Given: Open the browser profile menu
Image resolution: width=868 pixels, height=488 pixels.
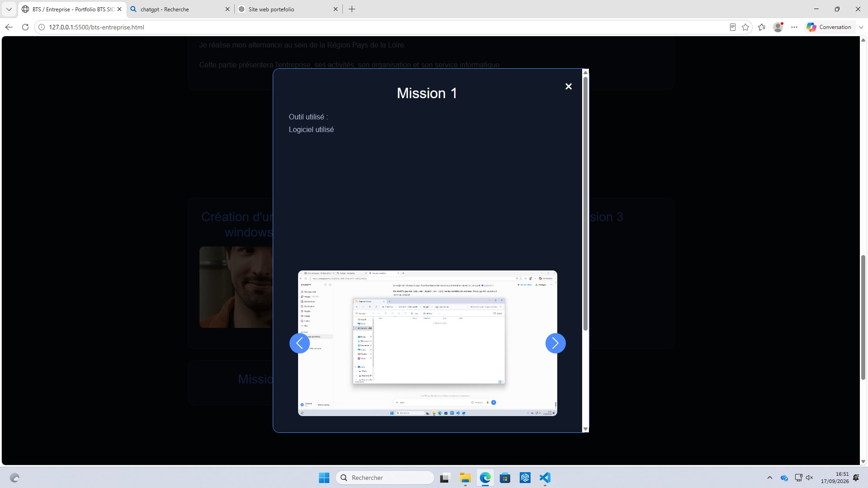Looking at the screenshot, I should click(778, 27).
